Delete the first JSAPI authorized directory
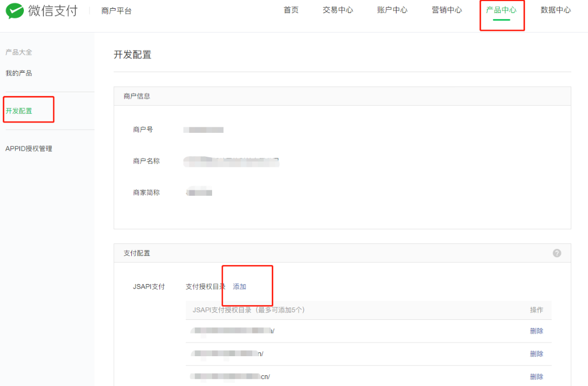Viewport: 588px width, 386px height. (x=536, y=331)
